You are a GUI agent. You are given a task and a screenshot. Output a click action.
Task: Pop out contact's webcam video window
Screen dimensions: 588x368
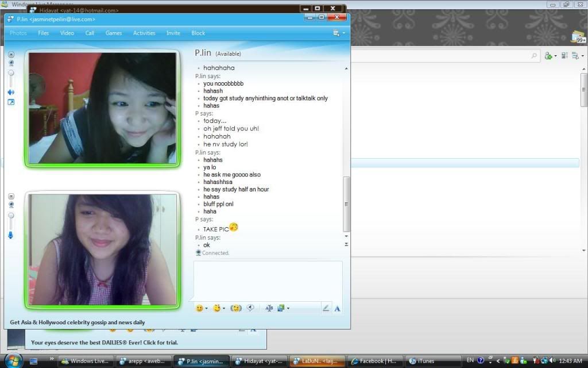pos(11,102)
